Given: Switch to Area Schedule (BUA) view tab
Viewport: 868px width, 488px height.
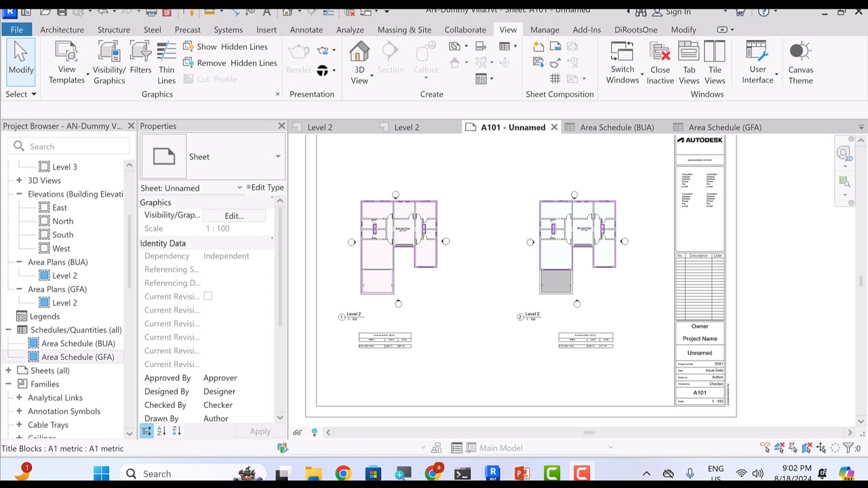Looking at the screenshot, I should 616,127.
